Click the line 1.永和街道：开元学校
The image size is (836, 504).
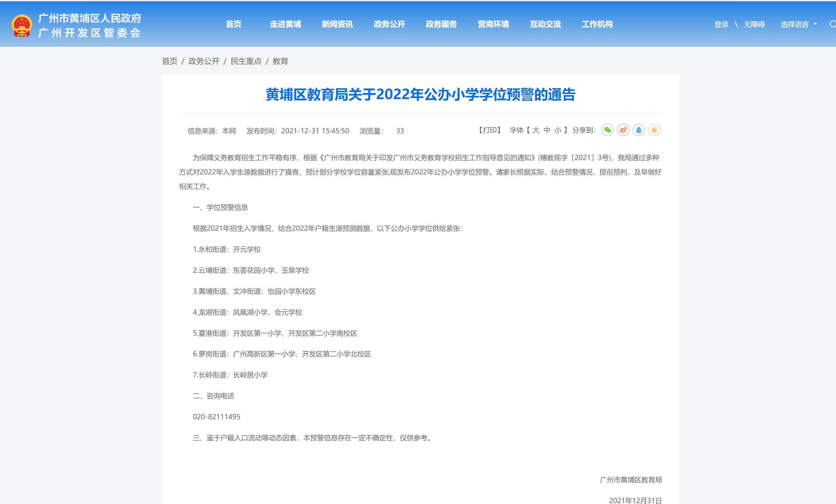(x=227, y=249)
